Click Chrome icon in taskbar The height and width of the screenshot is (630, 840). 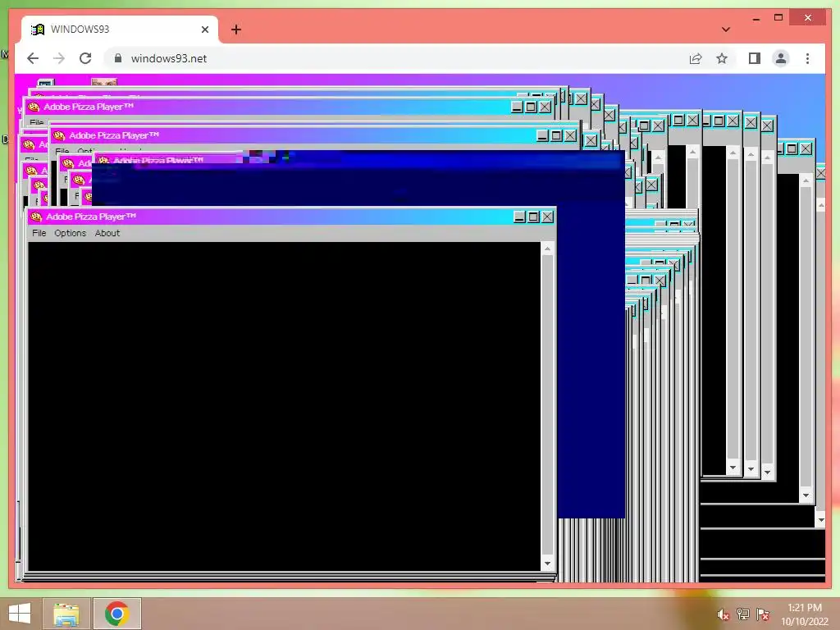pos(116,614)
